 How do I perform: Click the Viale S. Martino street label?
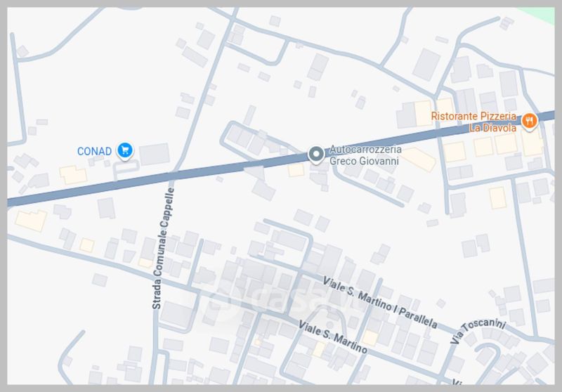333,337
